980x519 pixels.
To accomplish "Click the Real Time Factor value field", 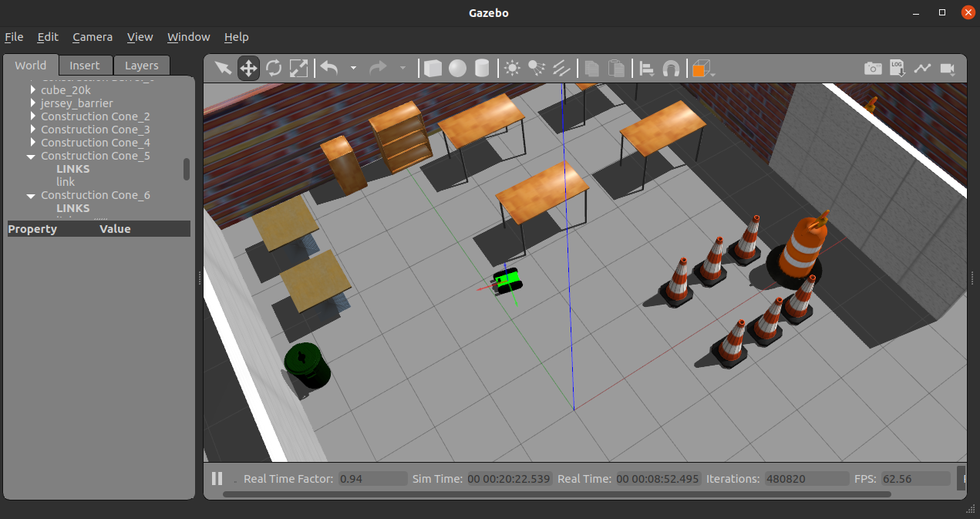I will 373,479.
